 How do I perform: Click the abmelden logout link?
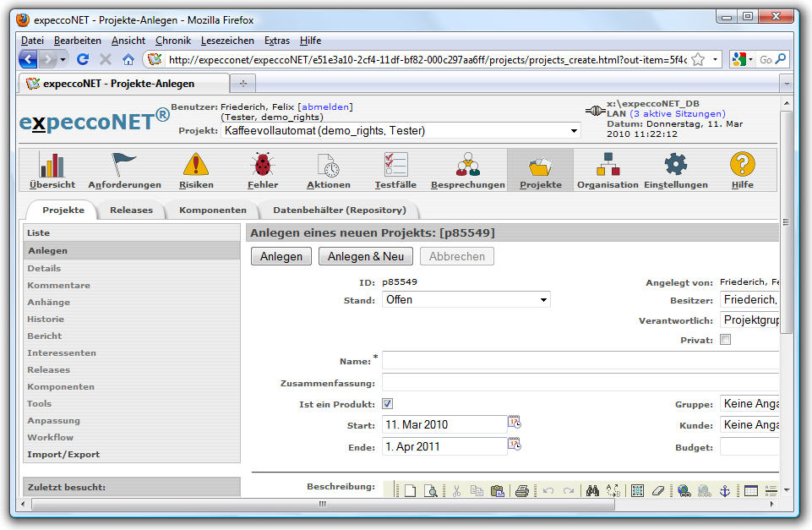tap(325, 107)
